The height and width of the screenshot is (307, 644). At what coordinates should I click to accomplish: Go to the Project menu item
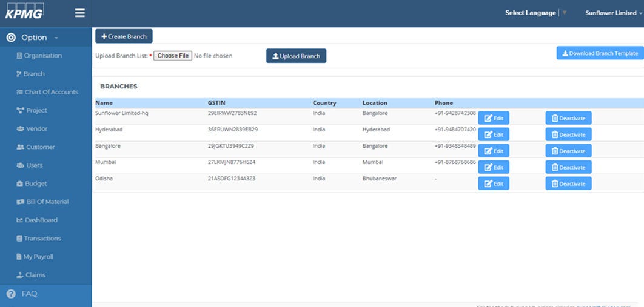(x=36, y=111)
